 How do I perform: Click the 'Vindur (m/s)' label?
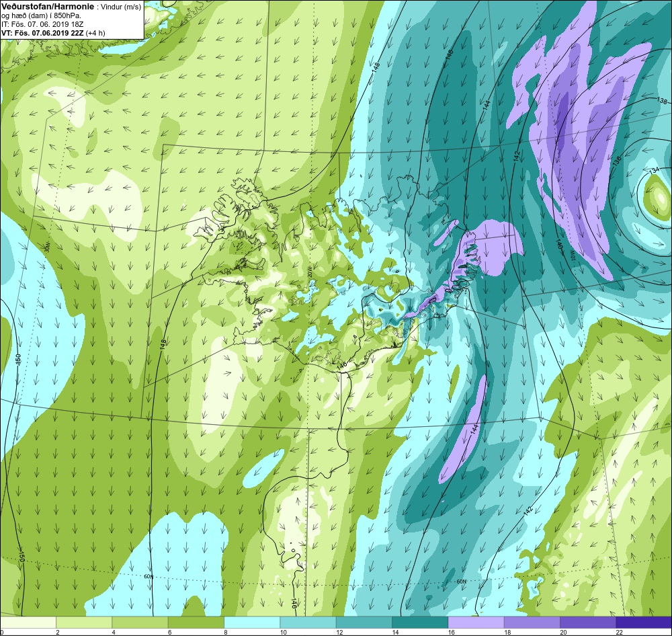pos(120,7)
